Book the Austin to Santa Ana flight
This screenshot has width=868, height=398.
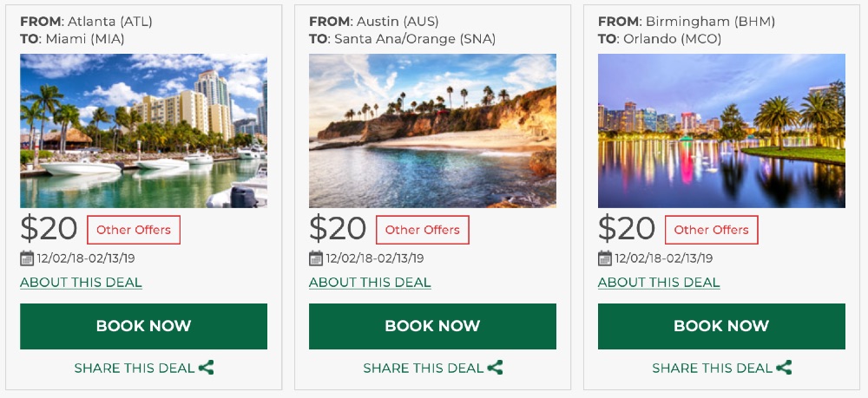pos(432,326)
